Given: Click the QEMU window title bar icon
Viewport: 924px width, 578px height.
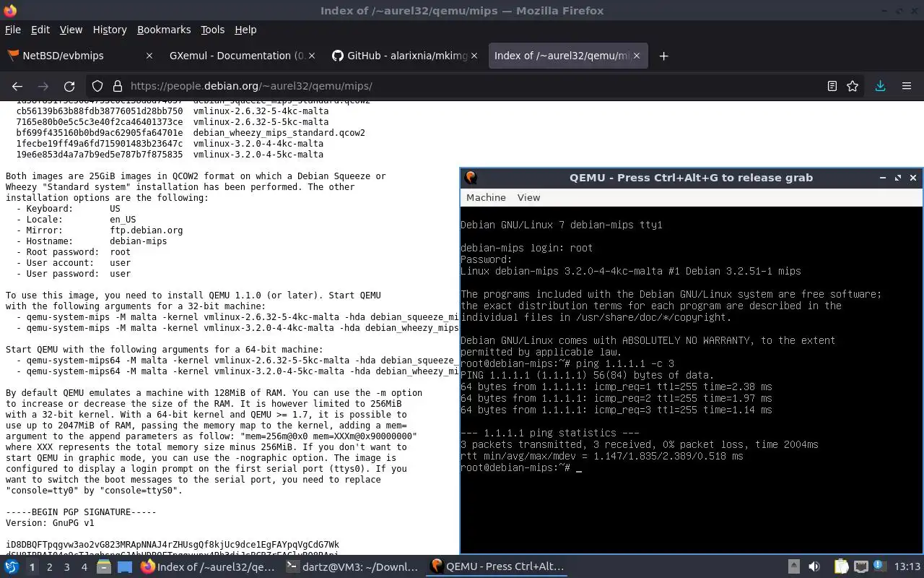Looking at the screenshot, I should [x=471, y=178].
